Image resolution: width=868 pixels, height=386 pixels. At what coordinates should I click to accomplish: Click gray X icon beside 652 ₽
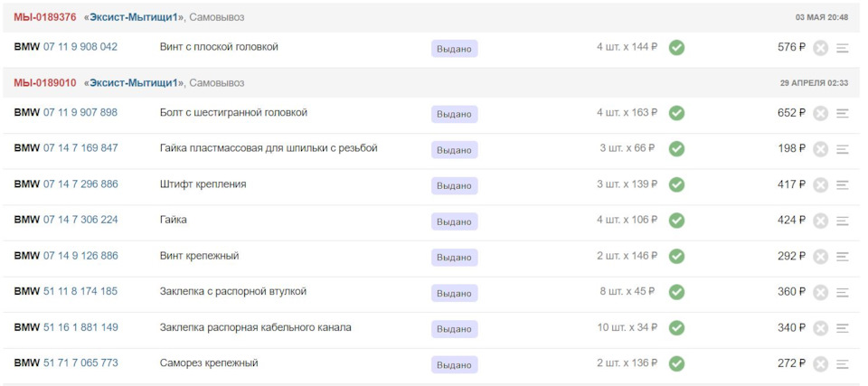[x=820, y=113]
